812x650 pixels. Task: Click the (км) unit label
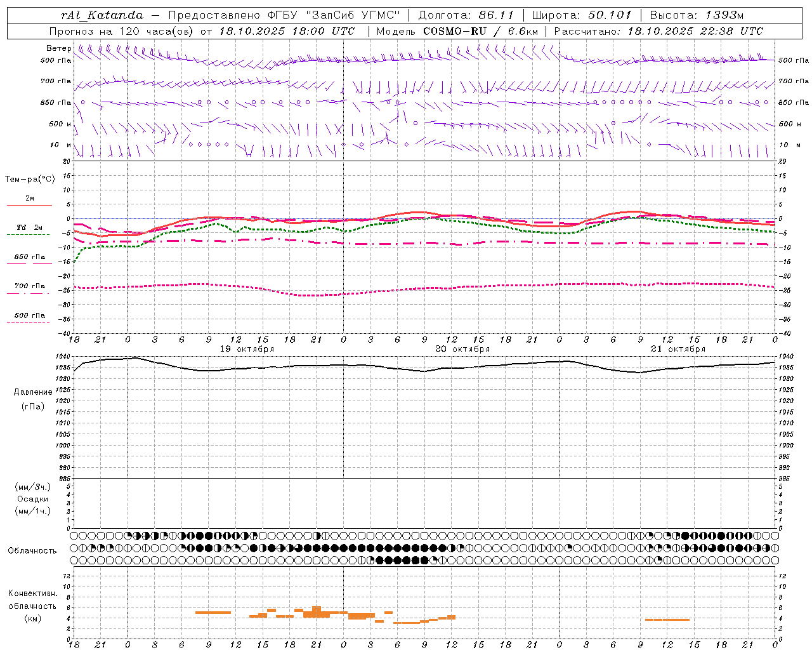click(x=33, y=618)
